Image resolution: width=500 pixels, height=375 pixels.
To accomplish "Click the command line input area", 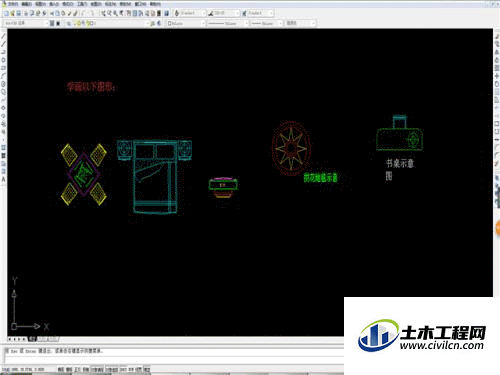I will pyautogui.click(x=173, y=360).
